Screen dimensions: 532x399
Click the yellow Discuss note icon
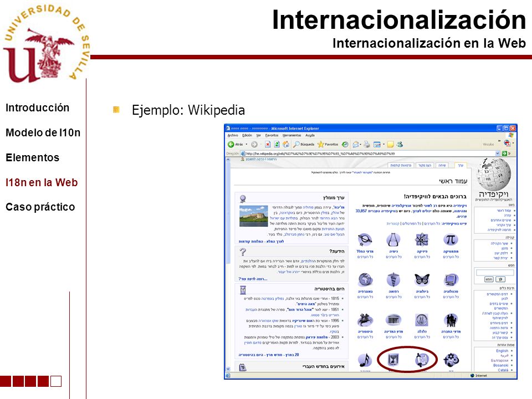(x=391, y=145)
